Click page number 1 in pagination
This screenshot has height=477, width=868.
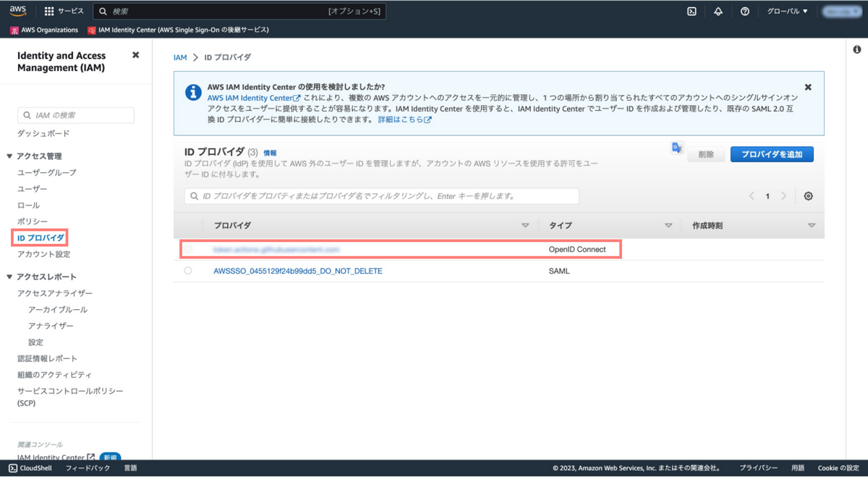(x=767, y=196)
